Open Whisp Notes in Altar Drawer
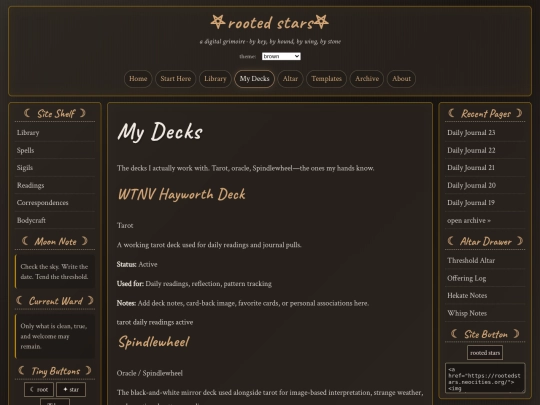Image resolution: width=540 pixels, height=405 pixels. click(x=485, y=313)
